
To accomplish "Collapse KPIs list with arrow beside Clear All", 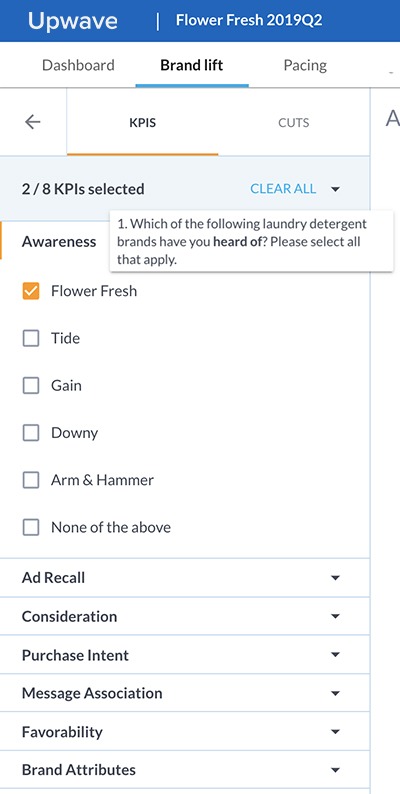I will coord(335,189).
